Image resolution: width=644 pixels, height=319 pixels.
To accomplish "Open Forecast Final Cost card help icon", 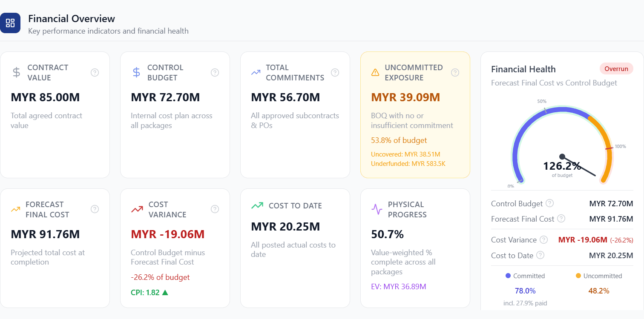I will [95, 209].
